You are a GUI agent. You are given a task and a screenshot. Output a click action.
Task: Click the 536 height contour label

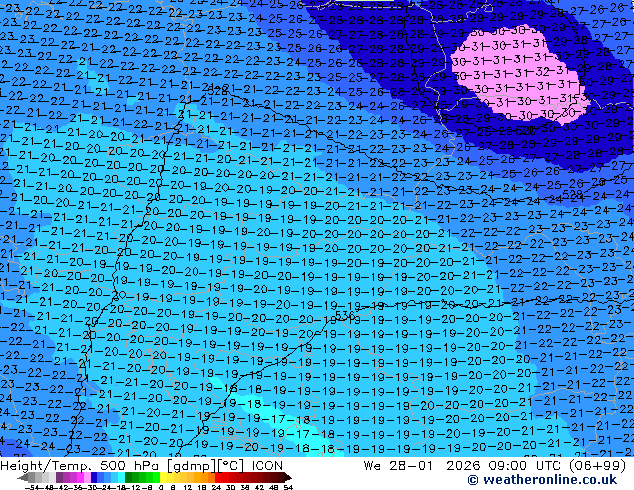(x=345, y=315)
